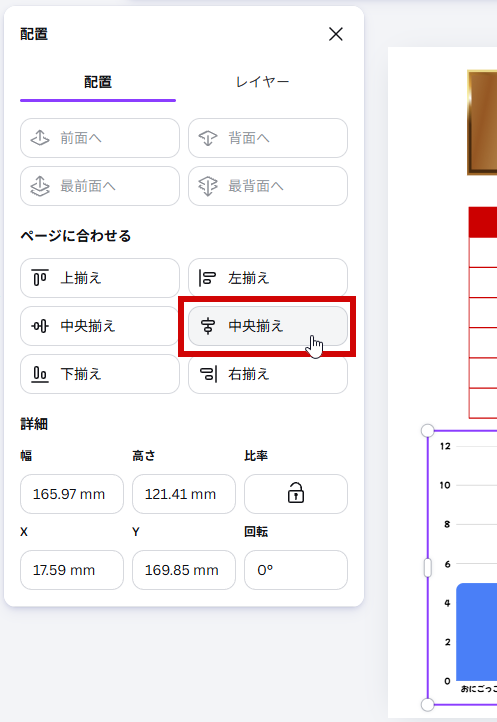The image size is (497, 722).
Task: Click the ページに合わせる heading
Action: [x=76, y=236]
